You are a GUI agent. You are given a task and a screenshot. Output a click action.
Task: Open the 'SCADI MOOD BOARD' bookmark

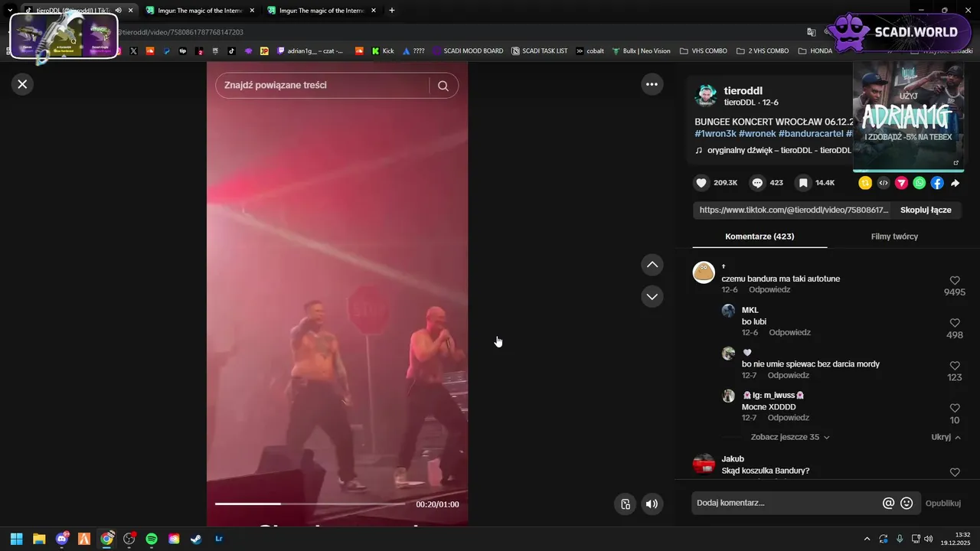[468, 51]
